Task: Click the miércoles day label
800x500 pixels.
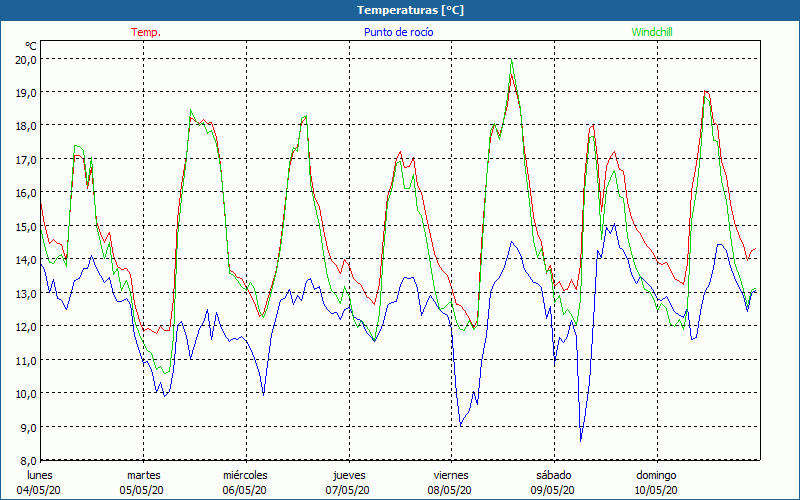Action: pos(245,475)
